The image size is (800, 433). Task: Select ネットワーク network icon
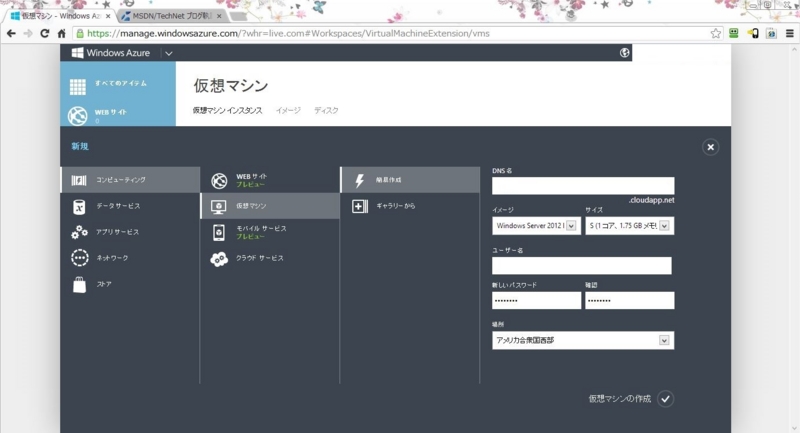coord(80,258)
